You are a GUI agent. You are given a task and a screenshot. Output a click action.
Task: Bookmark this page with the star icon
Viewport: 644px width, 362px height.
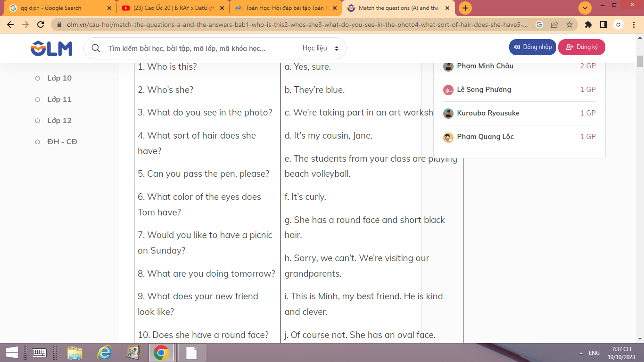pyautogui.click(x=569, y=25)
